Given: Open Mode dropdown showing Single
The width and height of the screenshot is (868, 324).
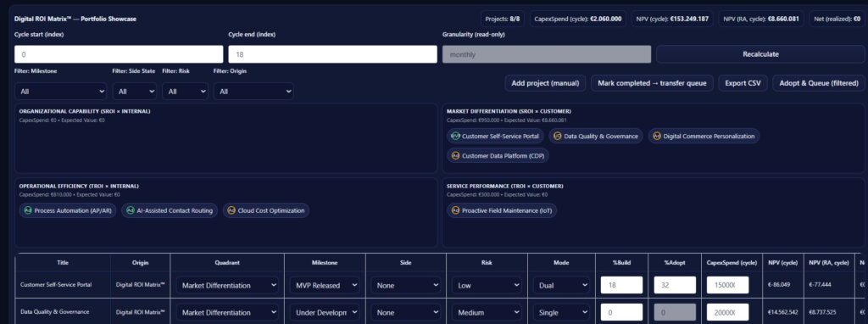Looking at the screenshot, I should point(562,312).
